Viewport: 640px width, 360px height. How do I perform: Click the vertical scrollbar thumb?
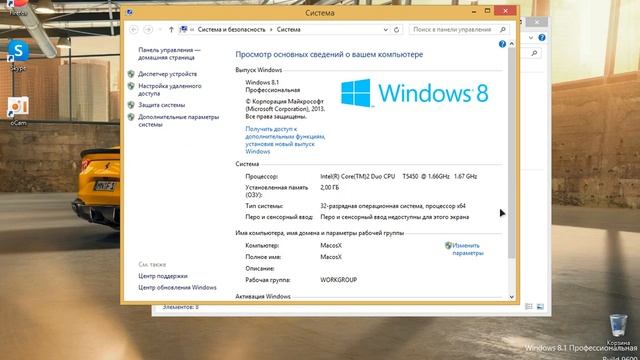tap(511, 153)
